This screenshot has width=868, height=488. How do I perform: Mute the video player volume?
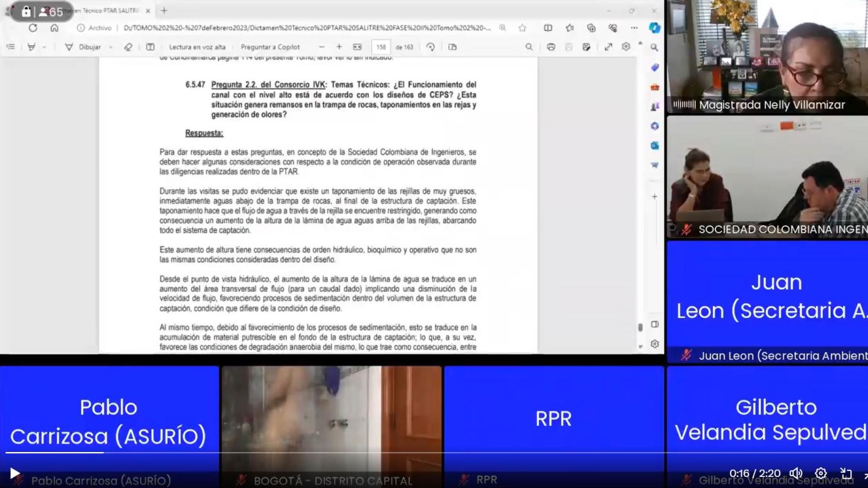796,473
